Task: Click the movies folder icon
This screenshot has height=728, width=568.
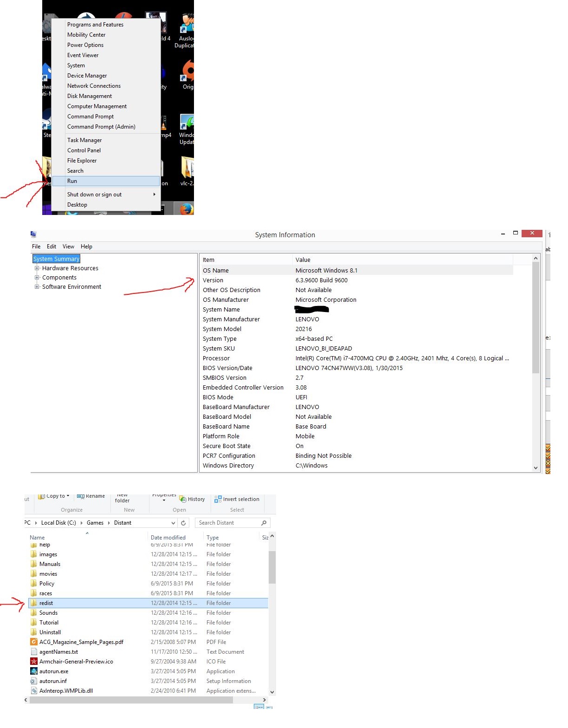Action: click(x=34, y=573)
